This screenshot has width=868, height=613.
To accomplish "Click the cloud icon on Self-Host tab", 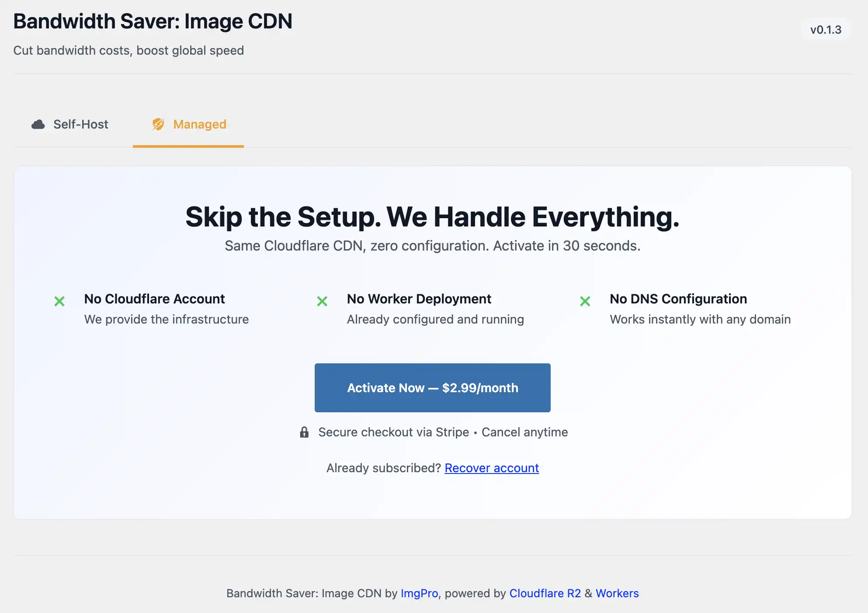I will point(38,125).
